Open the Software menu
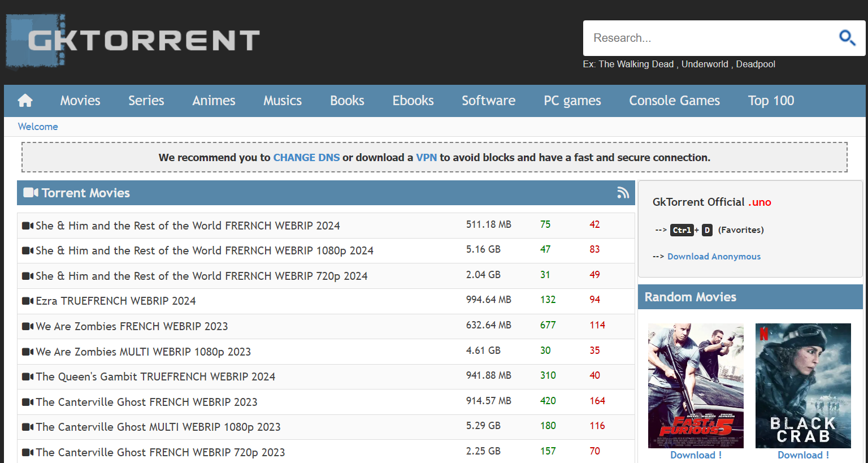The height and width of the screenshot is (463, 868). pyautogui.click(x=488, y=101)
